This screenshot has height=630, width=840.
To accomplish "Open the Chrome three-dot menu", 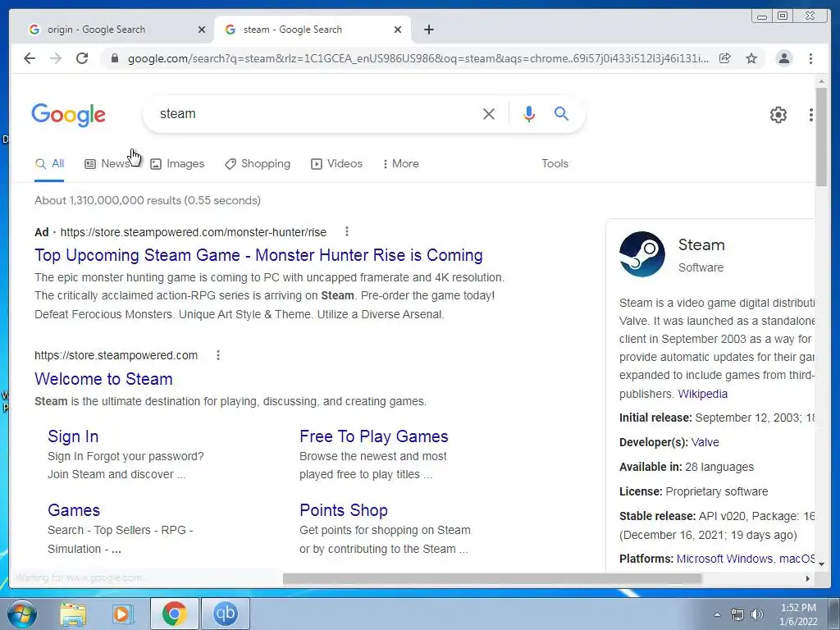I will [810, 58].
